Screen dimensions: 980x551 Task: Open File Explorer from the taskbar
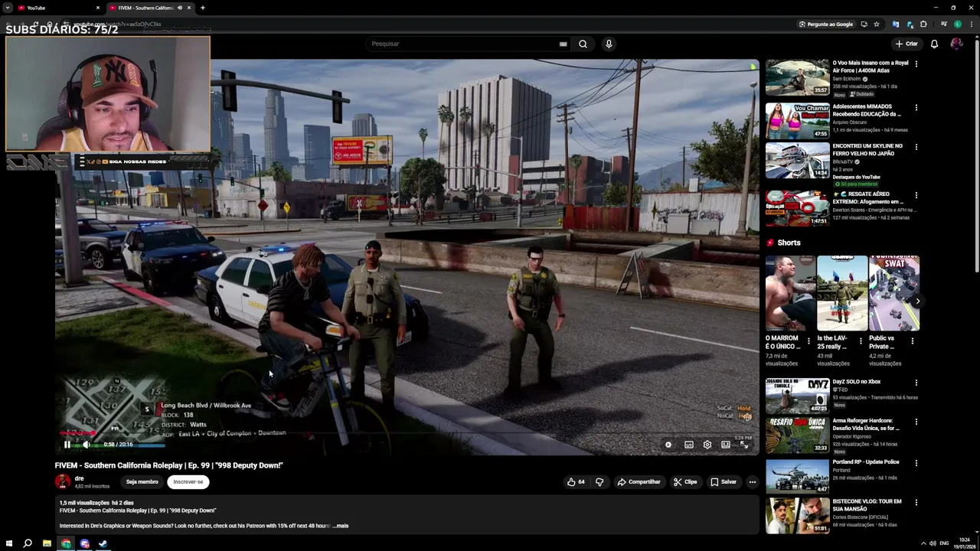(x=47, y=544)
